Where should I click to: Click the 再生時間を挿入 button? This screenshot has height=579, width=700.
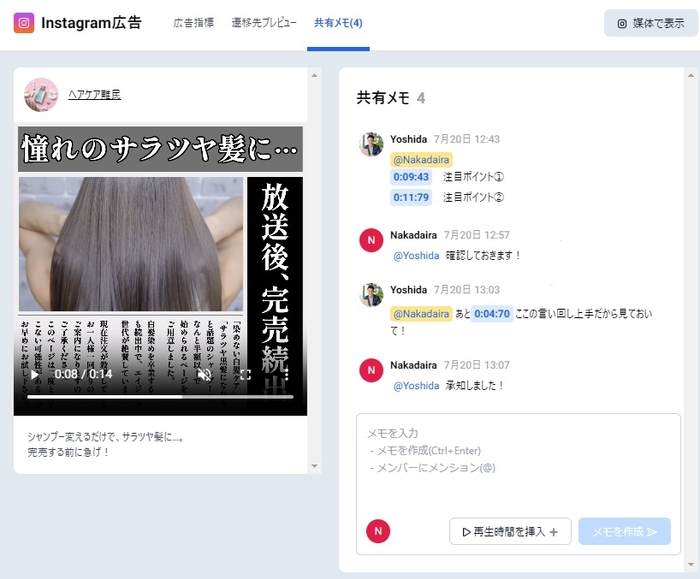point(510,531)
